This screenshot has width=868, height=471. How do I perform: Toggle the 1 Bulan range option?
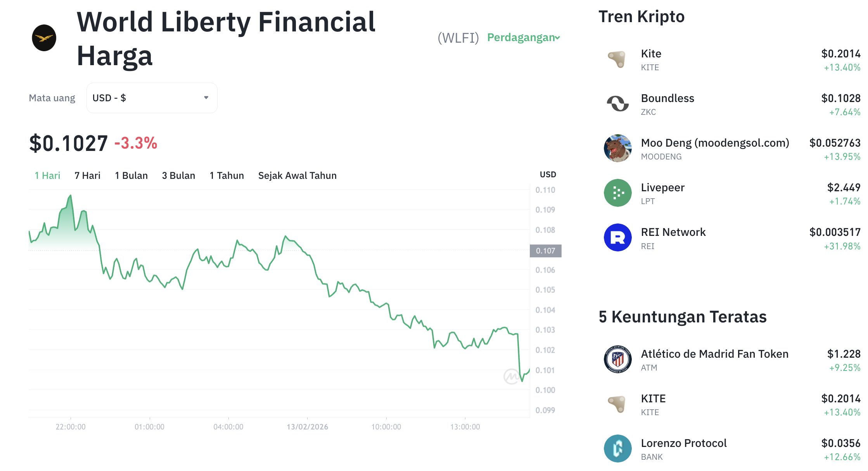(x=131, y=175)
